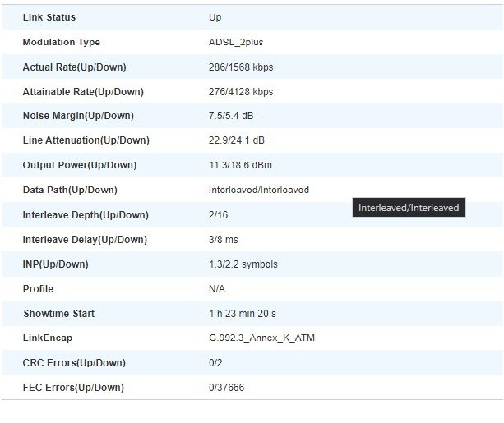Select the Modulation Type label
The width and height of the screenshot is (504, 423).
pyautogui.click(x=61, y=42)
